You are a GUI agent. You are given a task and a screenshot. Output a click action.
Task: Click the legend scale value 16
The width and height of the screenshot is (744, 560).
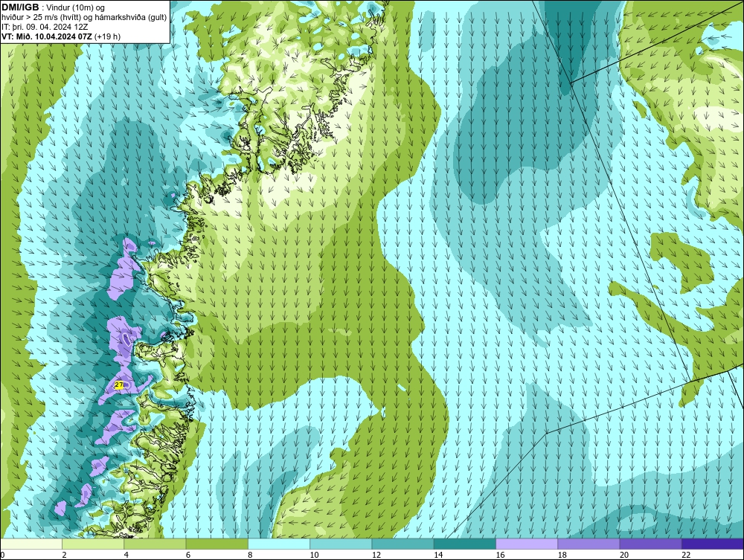(x=500, y=556)
